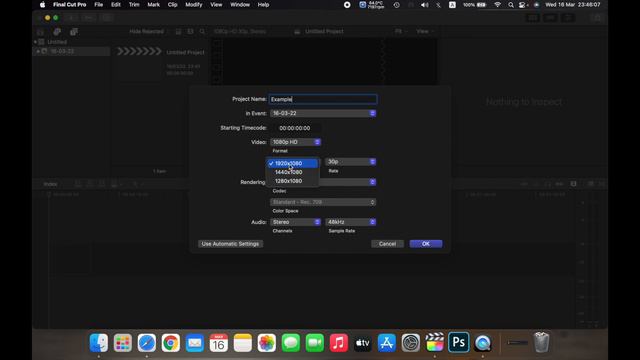Image resolution: width=640 pixels, height=360 pixels.
Task: Open System Preferences from the dock
Action: (x=411, y=342)
